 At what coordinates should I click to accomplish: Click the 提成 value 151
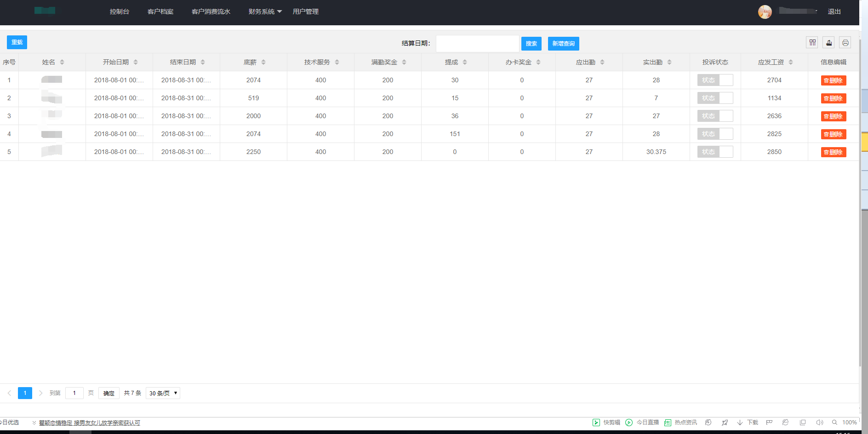tap(455, 134)
